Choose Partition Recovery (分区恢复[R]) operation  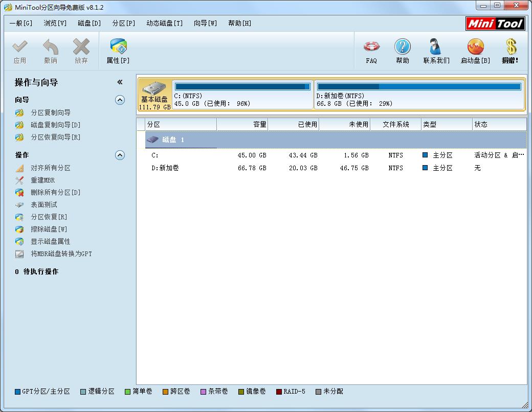(49, 217)
